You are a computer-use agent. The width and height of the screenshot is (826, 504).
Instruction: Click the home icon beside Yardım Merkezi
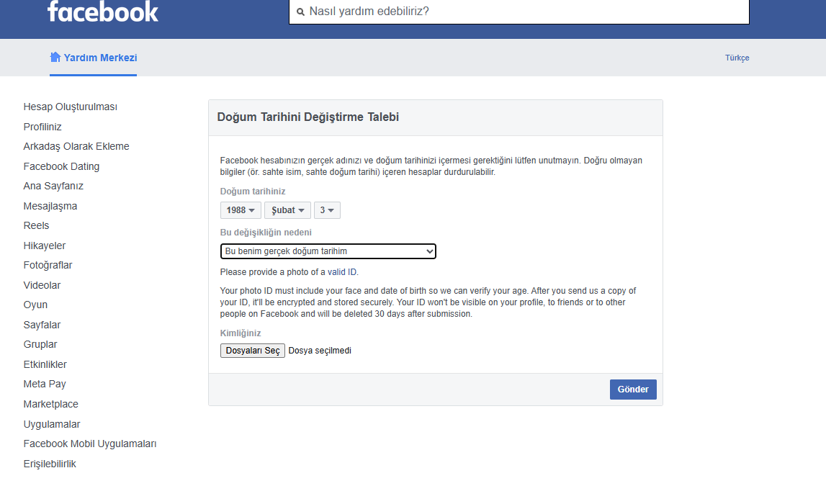(56, 57)
